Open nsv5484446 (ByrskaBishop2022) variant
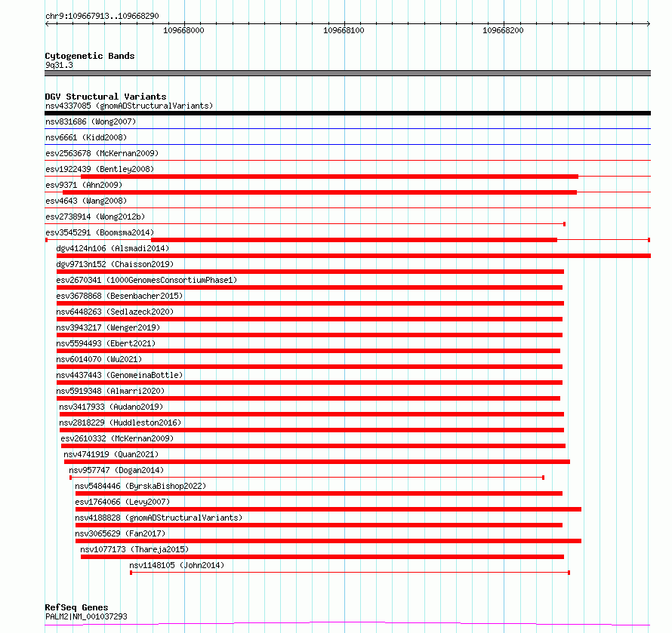 click(140, 486)
